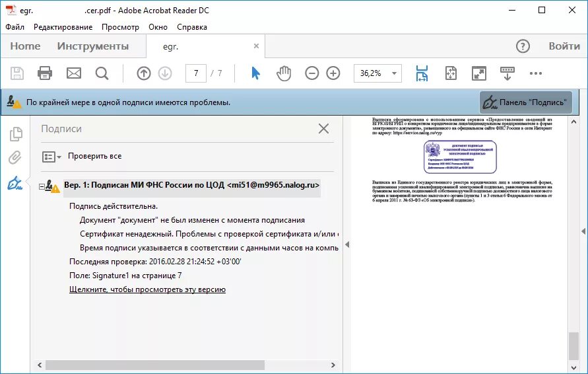Open the Help question mark icon
Screen dimensions: 588x374
523,46
